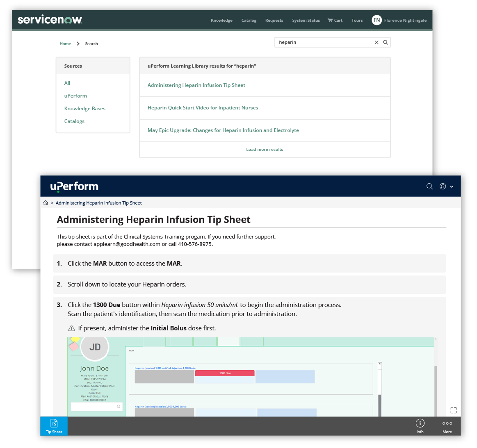Open the More options menu
Screen dimensions: 477x448
tap(447, 426)
